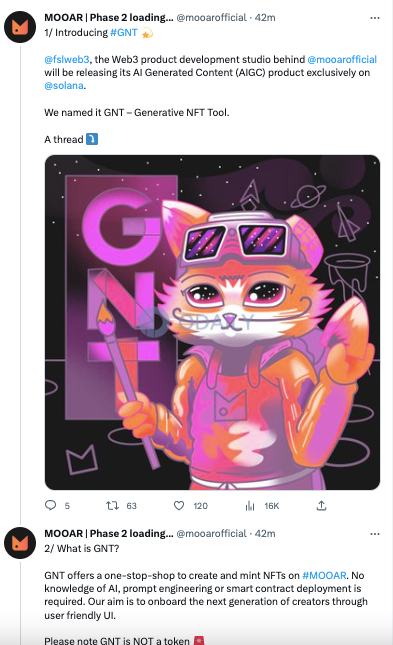Click the 42m timestamp on first tweet
This screenshot has width=393, height=645.
click(x=265, y=18)
